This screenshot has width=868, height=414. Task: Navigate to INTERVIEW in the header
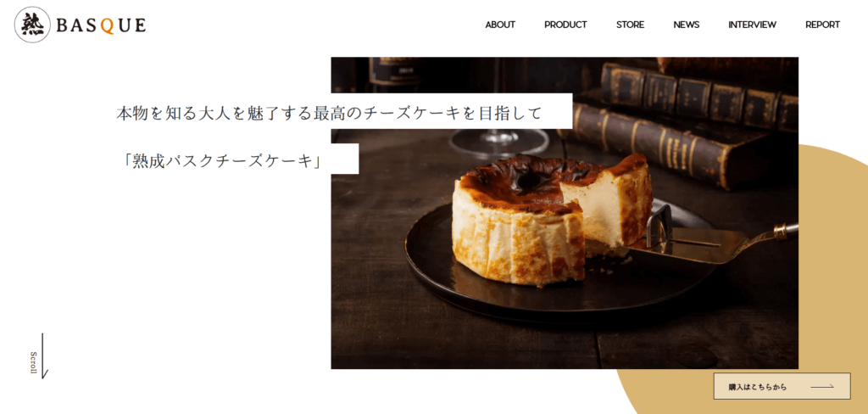coord(752,25)
